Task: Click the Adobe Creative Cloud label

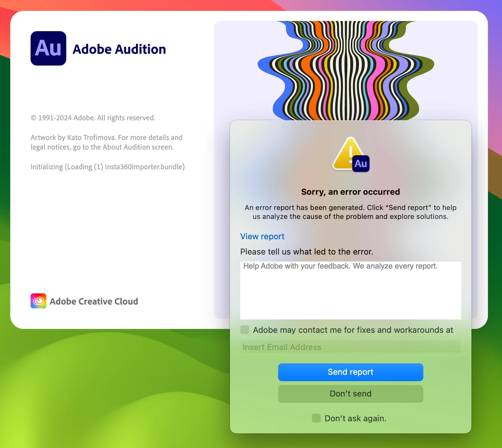Action: [94, 301]
